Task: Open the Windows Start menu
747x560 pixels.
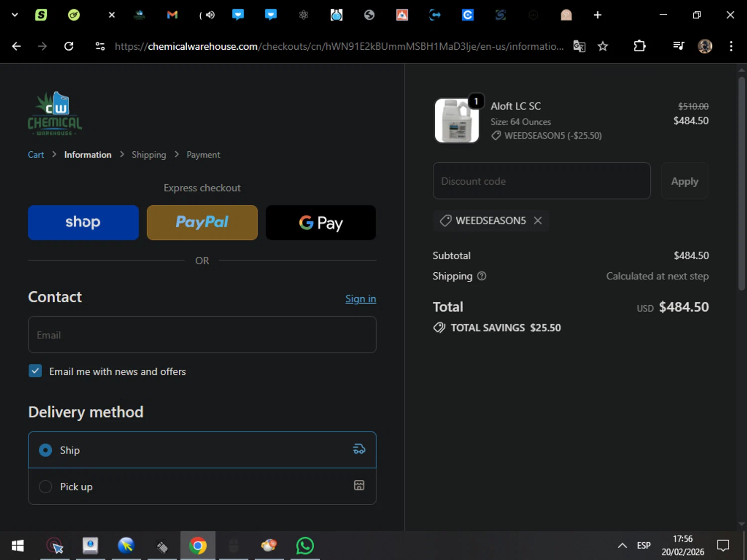Action: tap(17, 546)
